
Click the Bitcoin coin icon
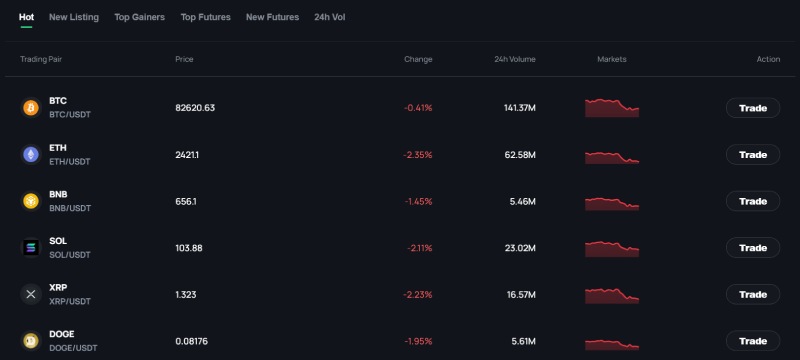click(31, 108)
